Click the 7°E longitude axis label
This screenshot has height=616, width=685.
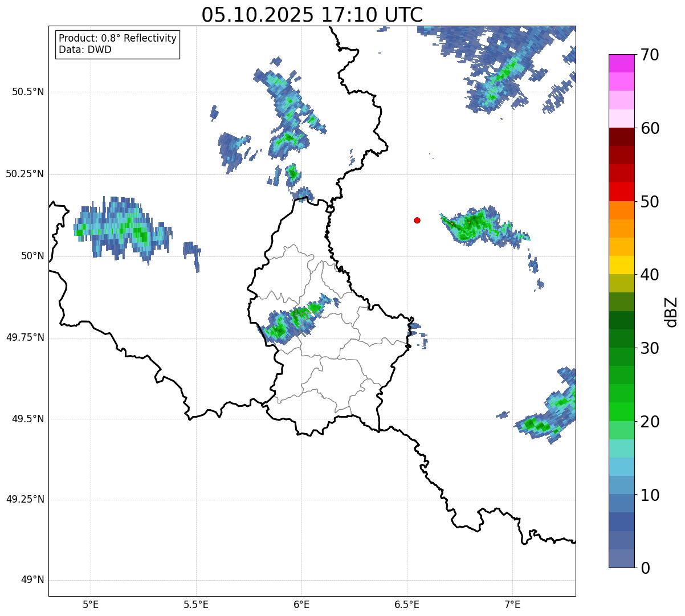point(512,604)
